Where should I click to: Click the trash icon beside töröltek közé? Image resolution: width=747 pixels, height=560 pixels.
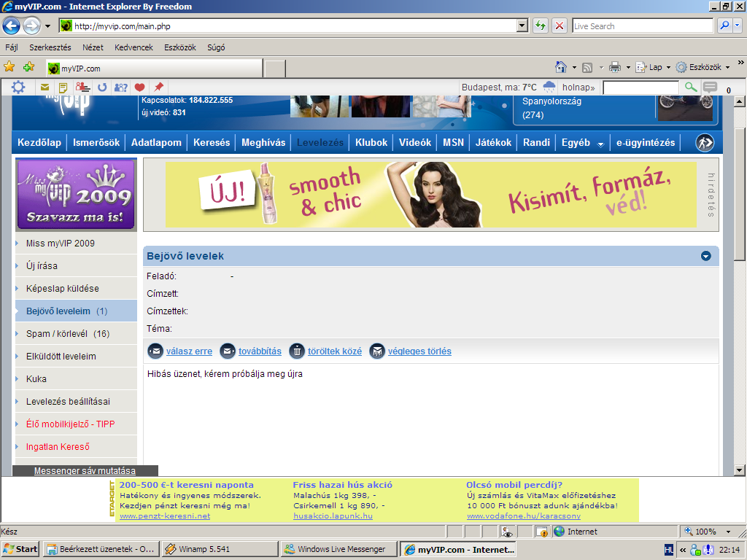coord(297,351)
